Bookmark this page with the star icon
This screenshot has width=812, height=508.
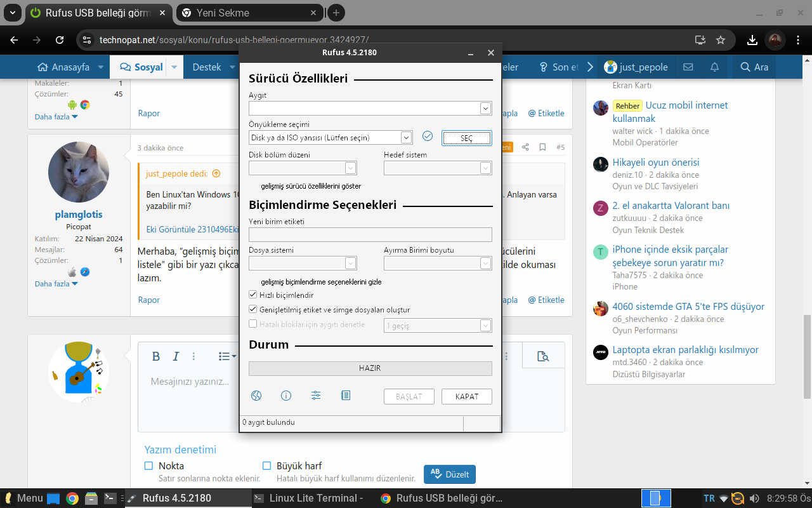pos(721,40)
